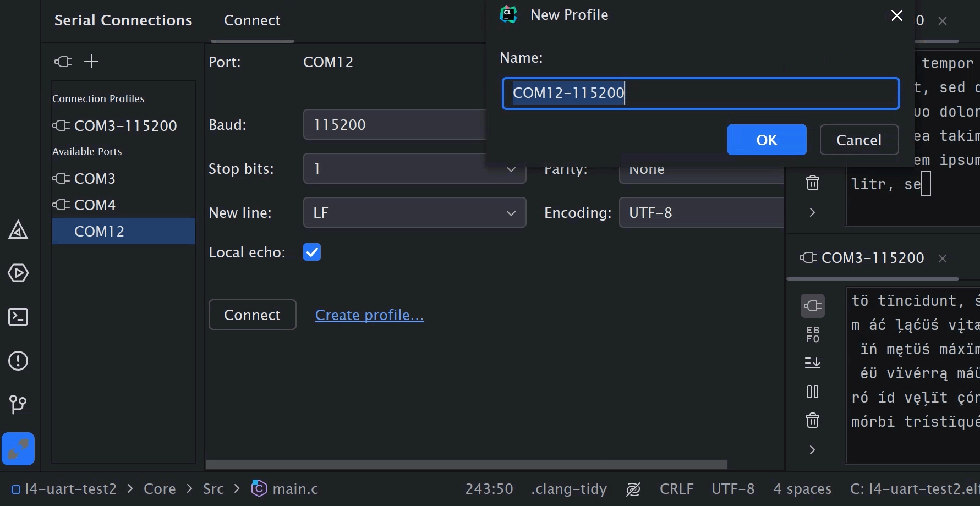Click the l4-uart-test2 project breadcrumb
This screenshot has height=506, width=980.
pos(64,489)
